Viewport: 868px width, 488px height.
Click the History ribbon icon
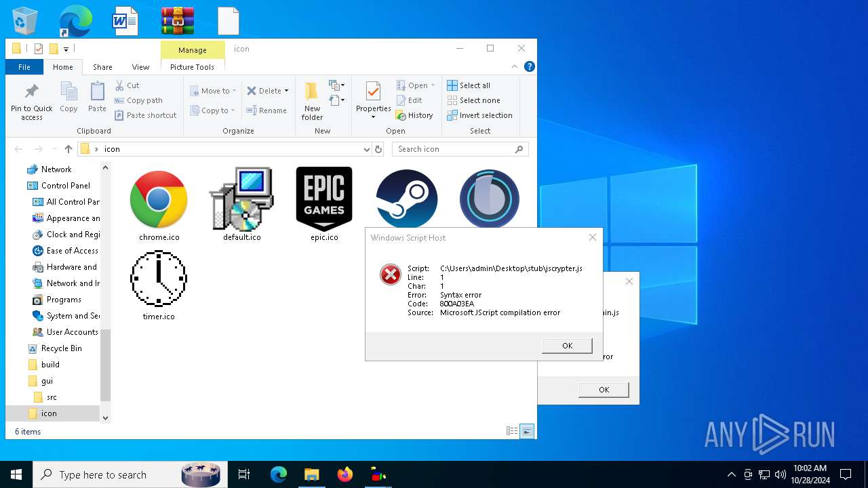coord(414,115)
